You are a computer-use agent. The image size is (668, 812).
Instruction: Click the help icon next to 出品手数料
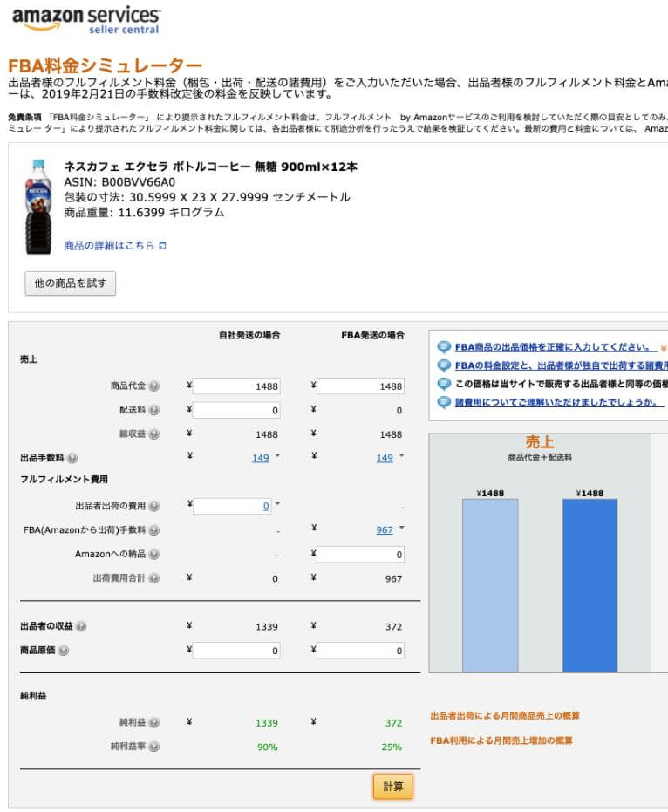(72, 458)
